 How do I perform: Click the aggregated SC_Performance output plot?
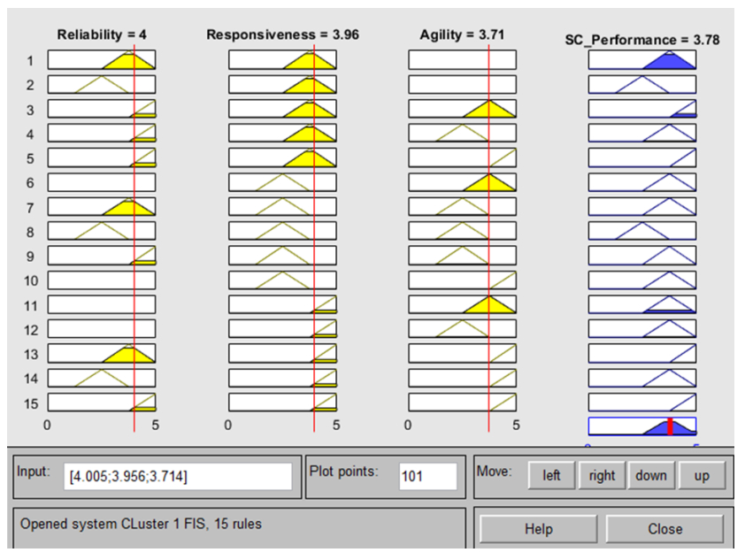point(642,426)
